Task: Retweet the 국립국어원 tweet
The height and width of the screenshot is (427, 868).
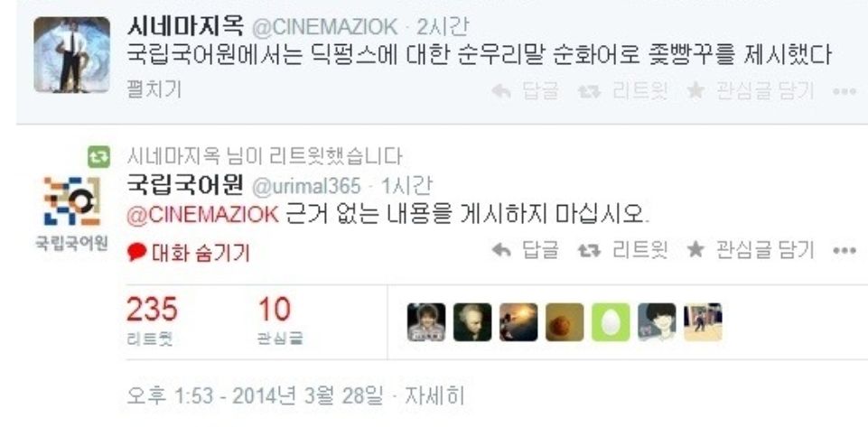Action: click(x=622, y=251)
